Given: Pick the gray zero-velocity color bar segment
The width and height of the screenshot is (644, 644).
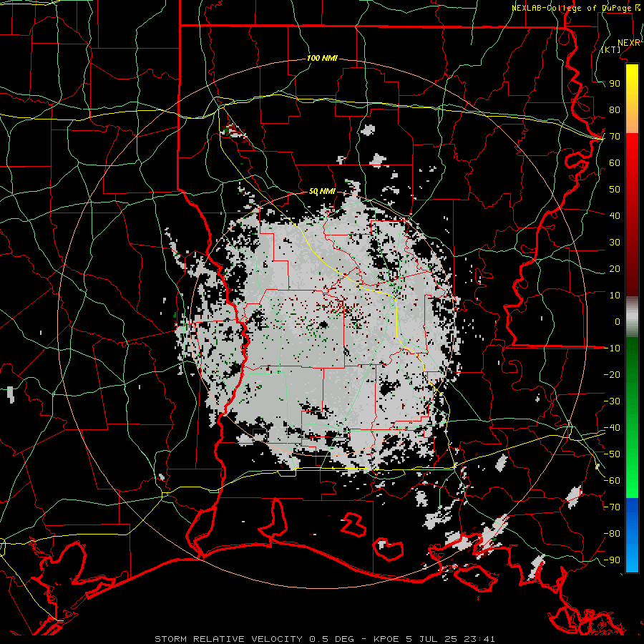Looking at the screenshot, I should [x=632, y=316].
